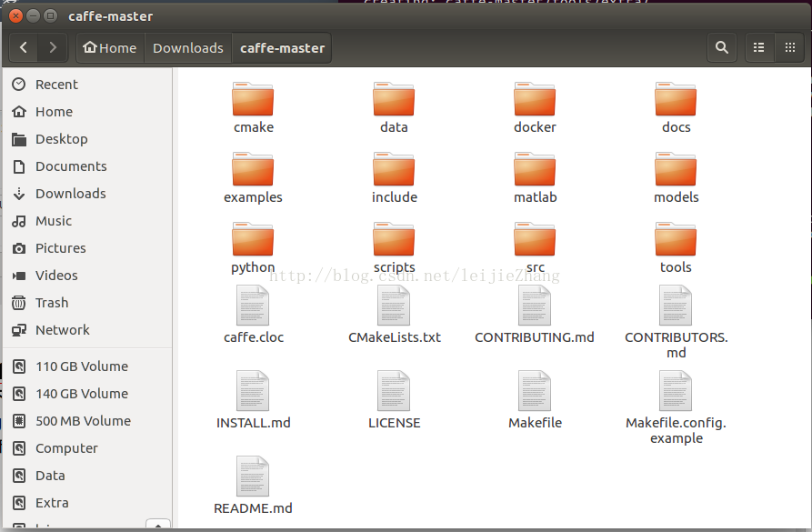Viewport: 812px width, 532px height.
Task: Open Recent in the sidebar
Action: click(x=87, y=85)
